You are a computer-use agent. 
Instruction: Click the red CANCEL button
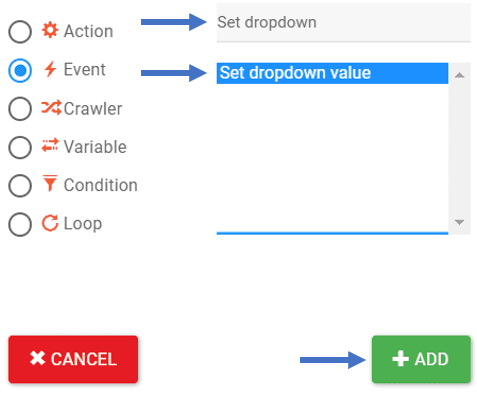[73, 359]
